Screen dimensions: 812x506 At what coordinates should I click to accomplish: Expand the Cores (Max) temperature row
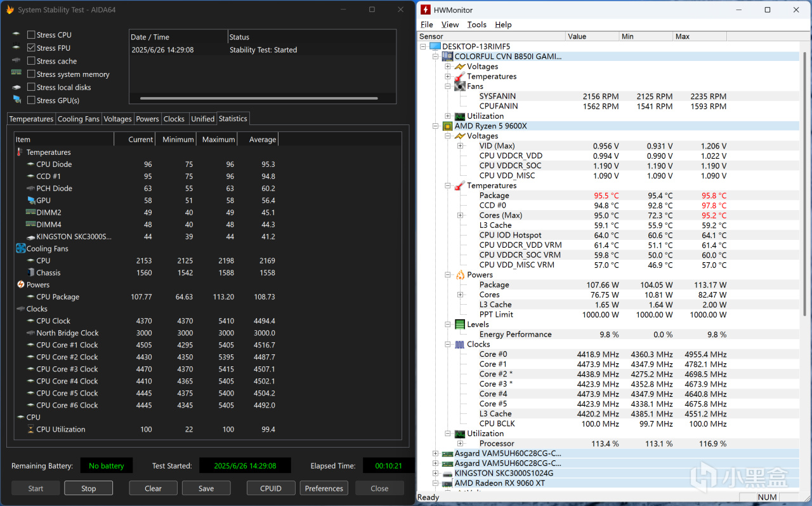tap(460, 216)
